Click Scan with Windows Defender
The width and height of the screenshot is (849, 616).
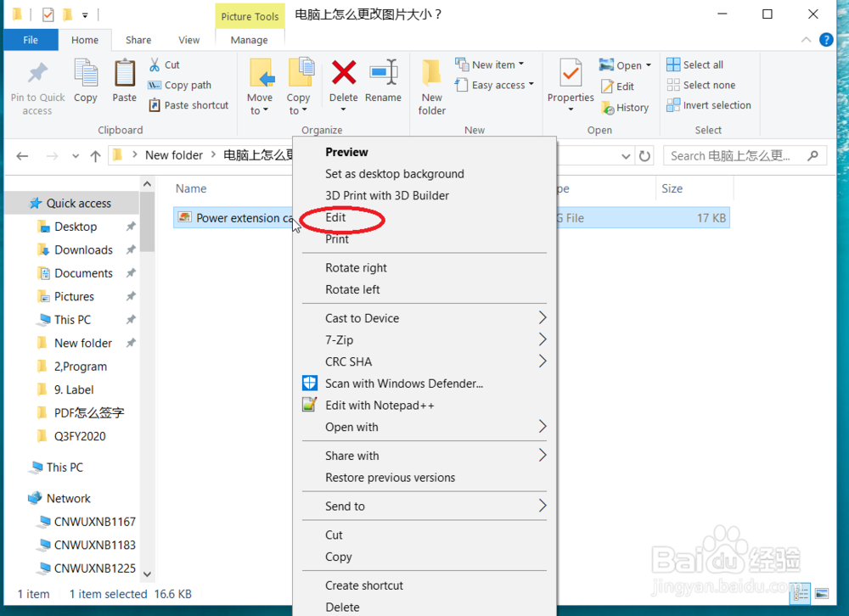[404, 384]
